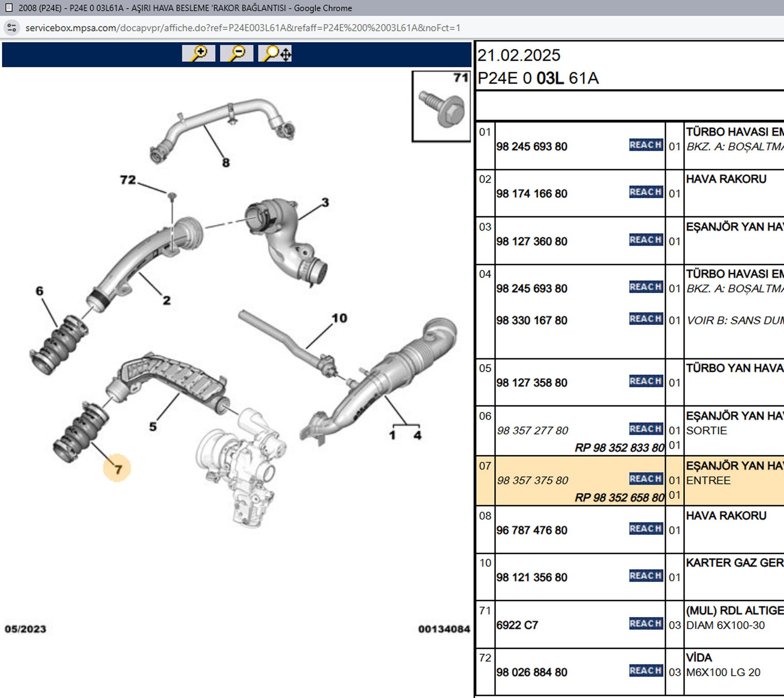Click the zoom and pan magnifier icon
The height and width of the screenshot is (698, 784).
(x=275, y=54)
